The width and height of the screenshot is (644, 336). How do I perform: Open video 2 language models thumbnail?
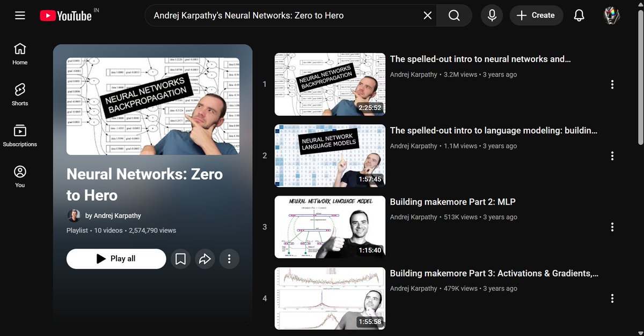point(330,155)
